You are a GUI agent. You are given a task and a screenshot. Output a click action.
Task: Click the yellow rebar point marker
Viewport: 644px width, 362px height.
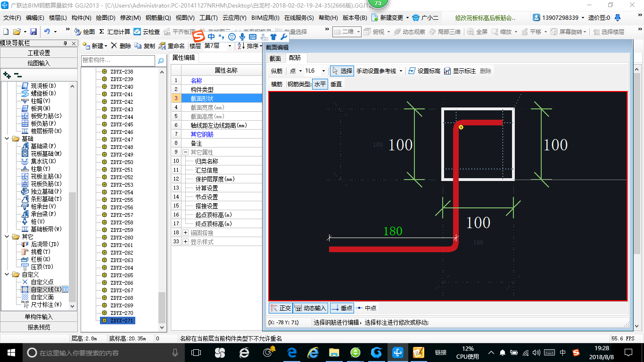(x=461, y=127)
